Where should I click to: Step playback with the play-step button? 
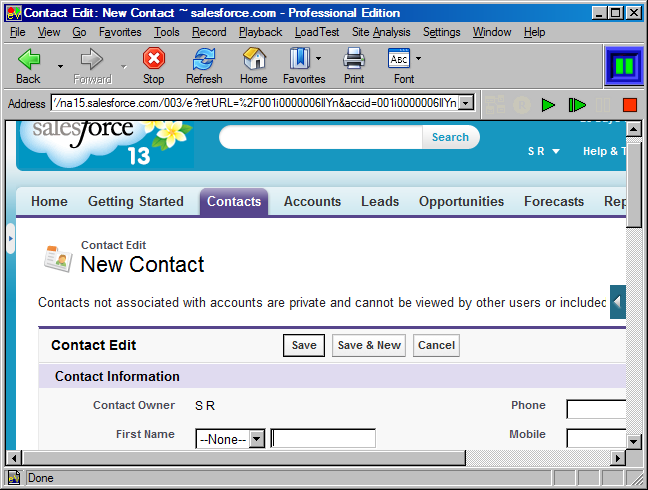(x=577, y=105)
